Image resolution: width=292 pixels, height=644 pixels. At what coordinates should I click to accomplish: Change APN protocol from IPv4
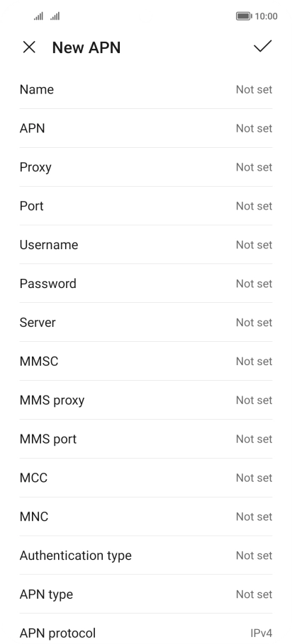(146, 629)
